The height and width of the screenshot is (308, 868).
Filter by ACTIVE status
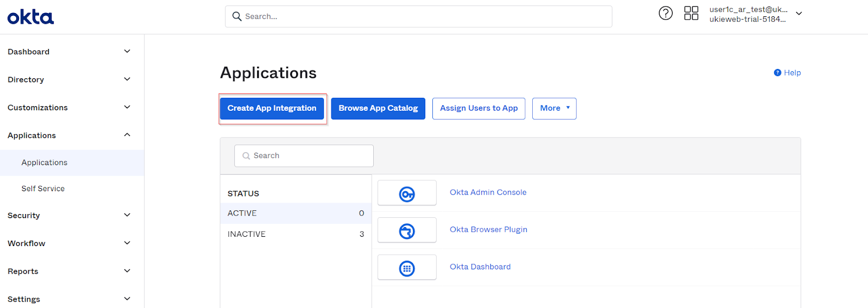[x=296, y=213]
